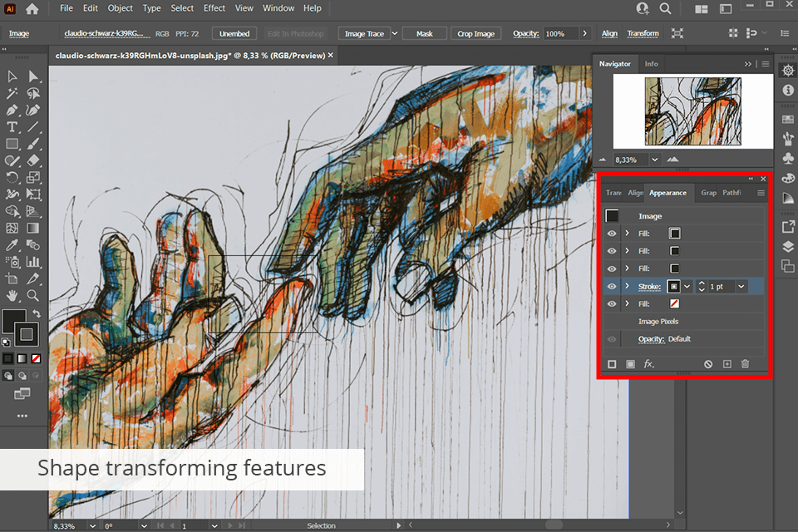Activate the Free Transform tool
Image resolution: width=798 pixels, height=532 pixels.
point(33,194)
